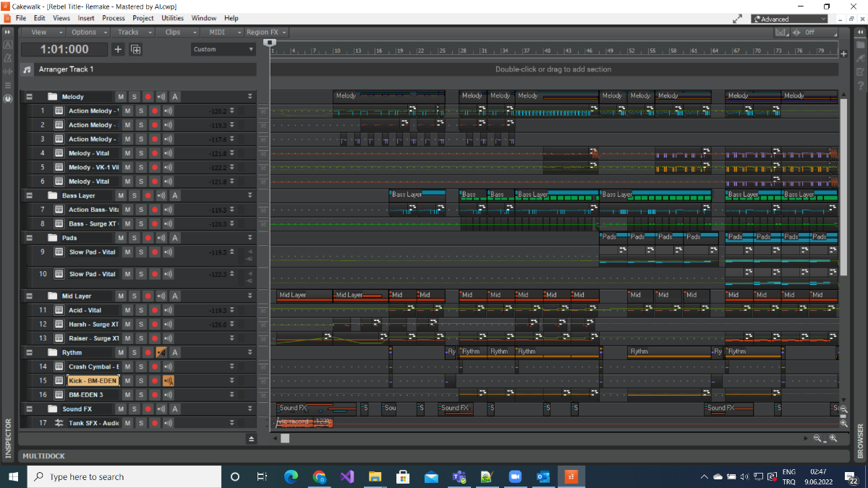This screenshot has height=488, width=868.
Task: Open the Help module question mark icon
Action: [860, 85]
